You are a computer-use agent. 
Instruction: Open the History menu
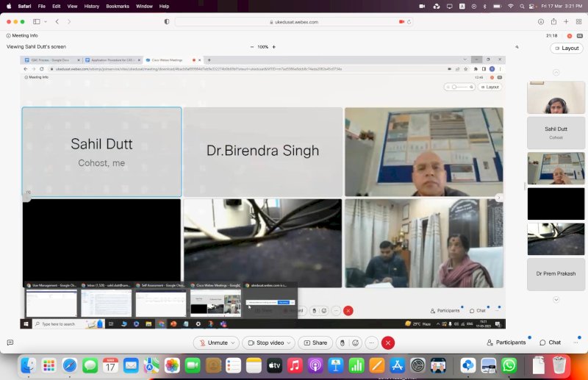coord(91,6)
